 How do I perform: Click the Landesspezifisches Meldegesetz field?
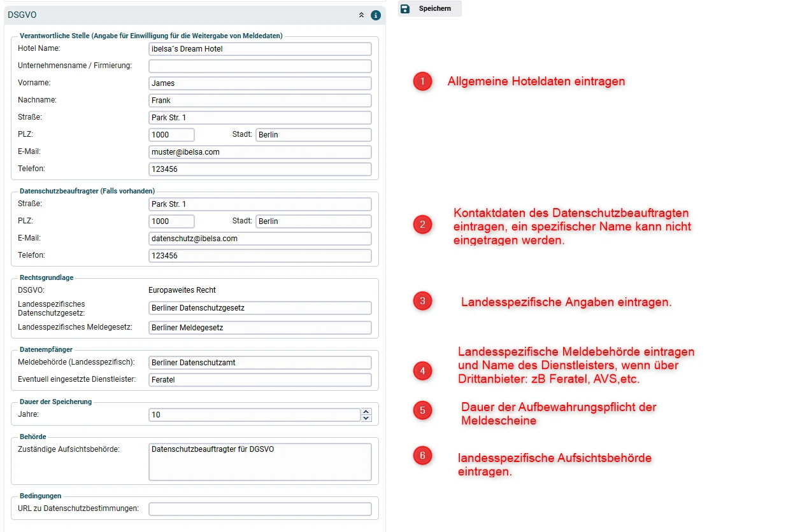[x=260, y=328]
